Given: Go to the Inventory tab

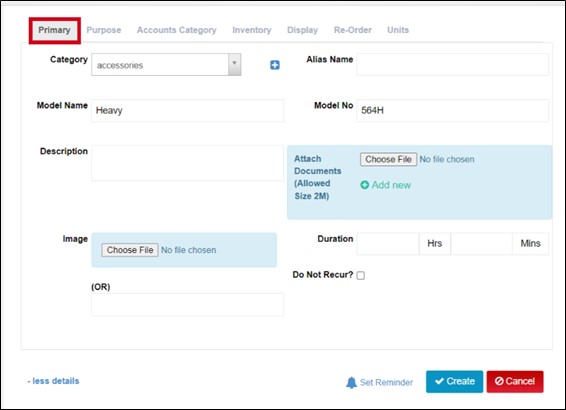Looking at the screenshot, I should click(252, 30).
